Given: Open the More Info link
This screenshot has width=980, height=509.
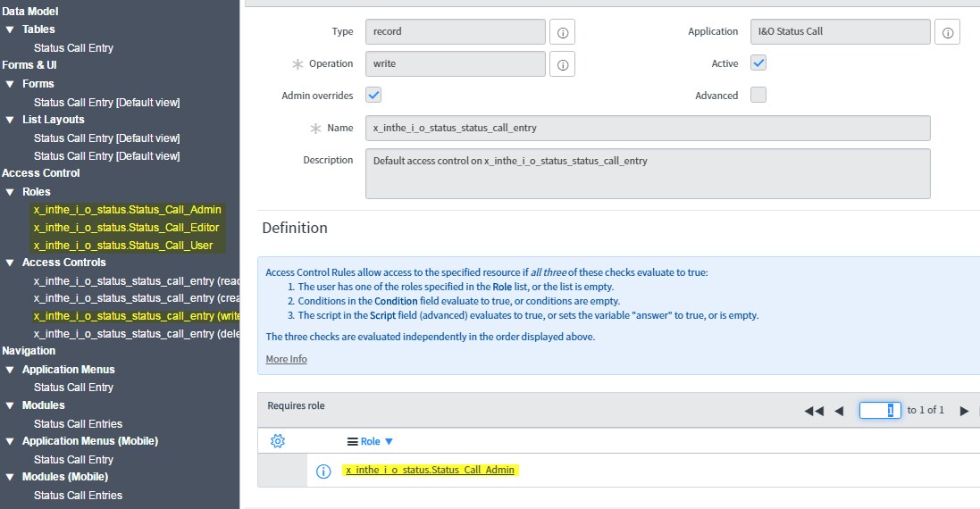Looking at the screenshot, I should click(x=286, y=359).
